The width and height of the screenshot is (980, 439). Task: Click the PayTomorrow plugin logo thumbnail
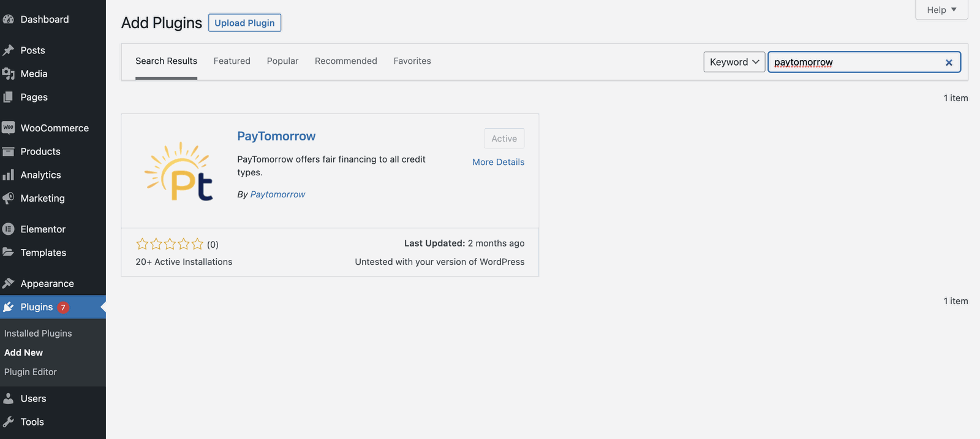tap(179, 171)
